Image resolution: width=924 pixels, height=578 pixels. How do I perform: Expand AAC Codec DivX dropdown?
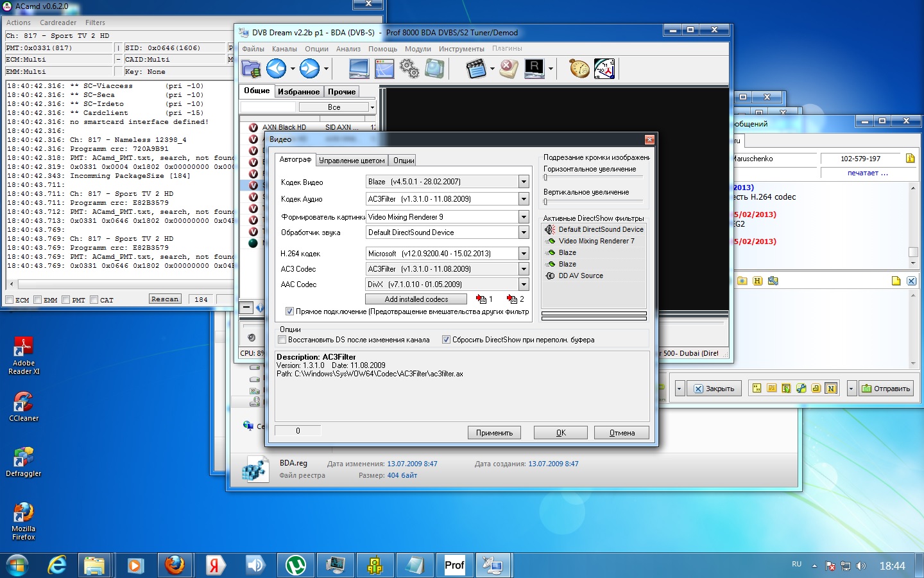(524, 285)
